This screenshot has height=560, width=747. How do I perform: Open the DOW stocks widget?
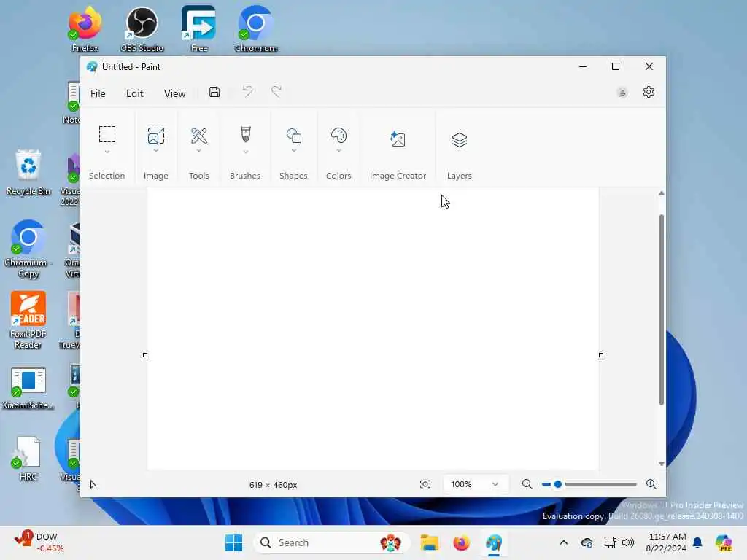(39, 542)
